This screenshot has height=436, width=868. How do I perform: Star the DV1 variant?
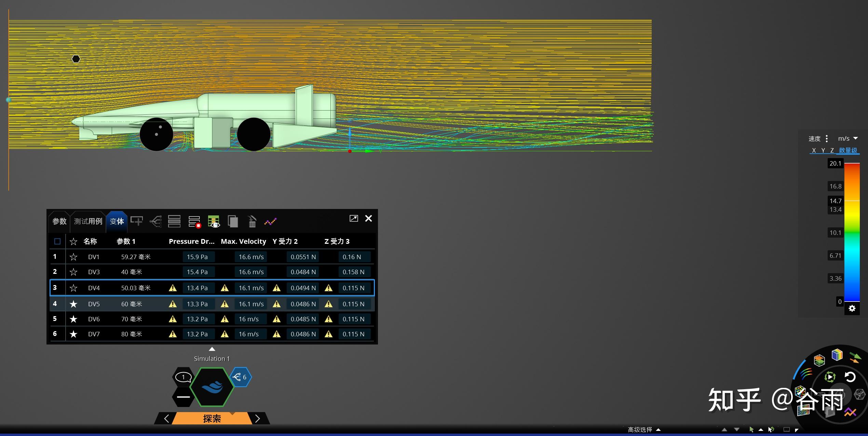(x=73, y=257)
